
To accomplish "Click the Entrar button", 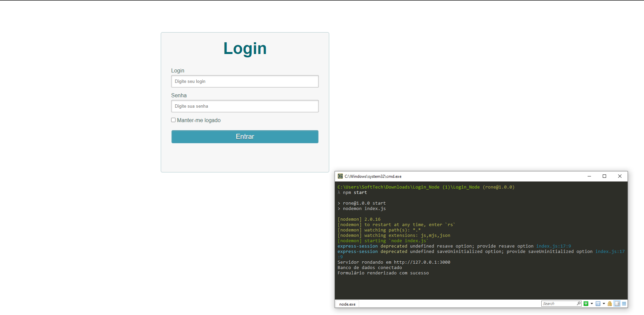I will pyautogui.click(x=245, y=137).
